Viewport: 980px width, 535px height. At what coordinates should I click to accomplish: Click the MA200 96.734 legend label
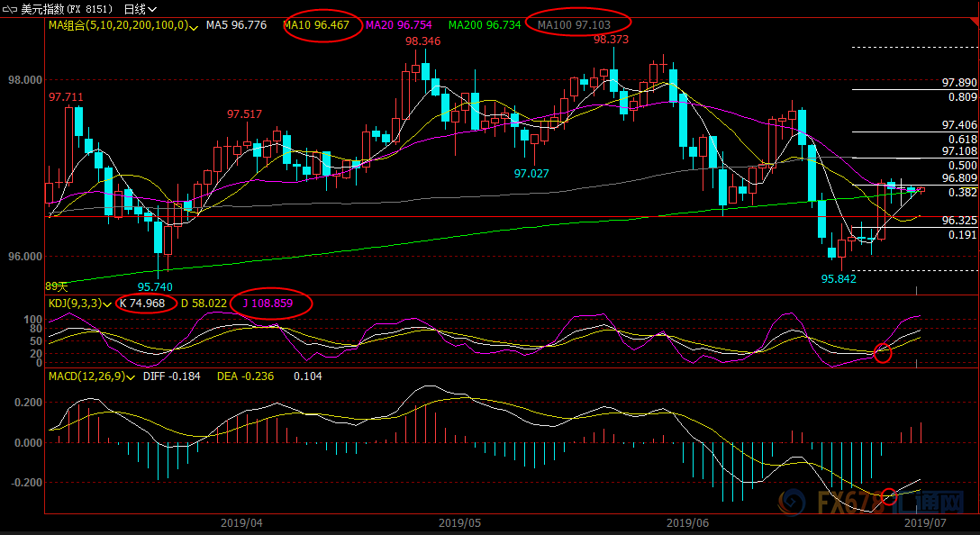(485, 25)
